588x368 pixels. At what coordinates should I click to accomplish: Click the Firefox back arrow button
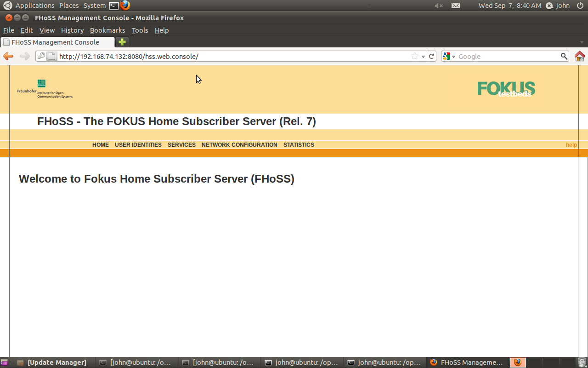[8, 56]
